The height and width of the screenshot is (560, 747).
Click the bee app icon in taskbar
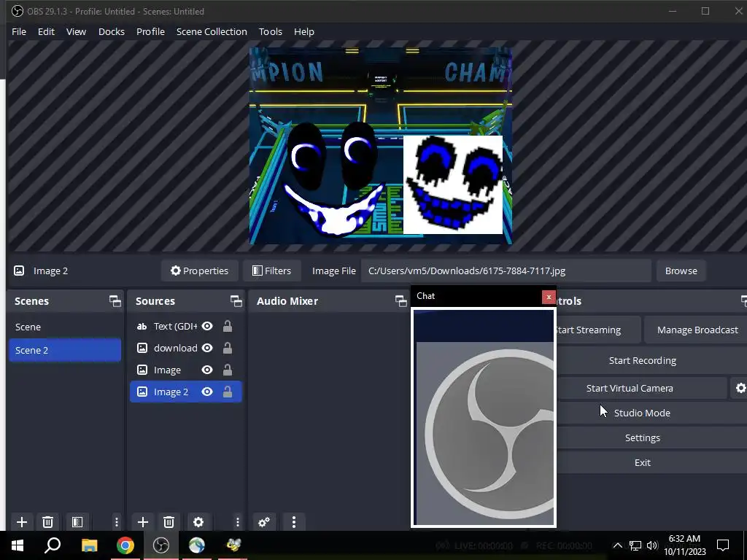pos(233,545)
